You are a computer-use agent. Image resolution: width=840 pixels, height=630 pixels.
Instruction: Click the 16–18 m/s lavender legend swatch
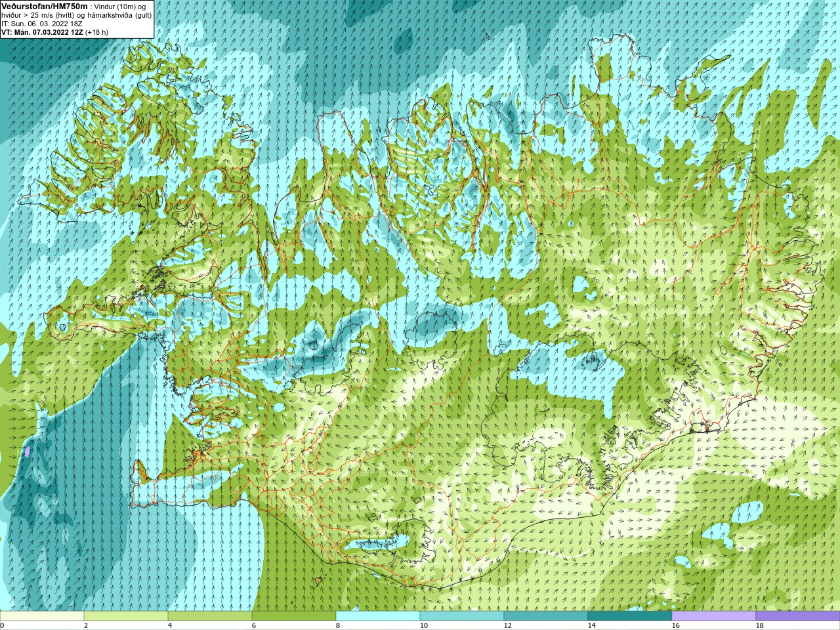[714, 616]
